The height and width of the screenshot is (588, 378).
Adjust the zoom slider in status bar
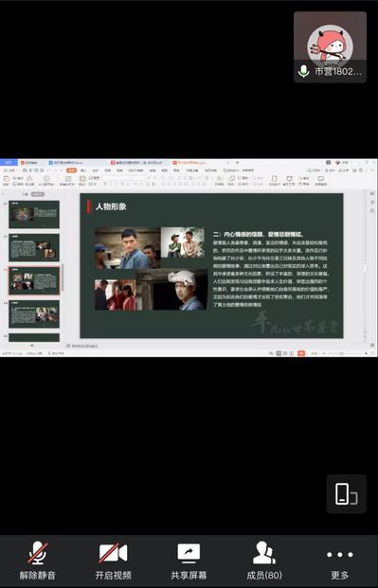pyautogui.click(x=342, y=353)
